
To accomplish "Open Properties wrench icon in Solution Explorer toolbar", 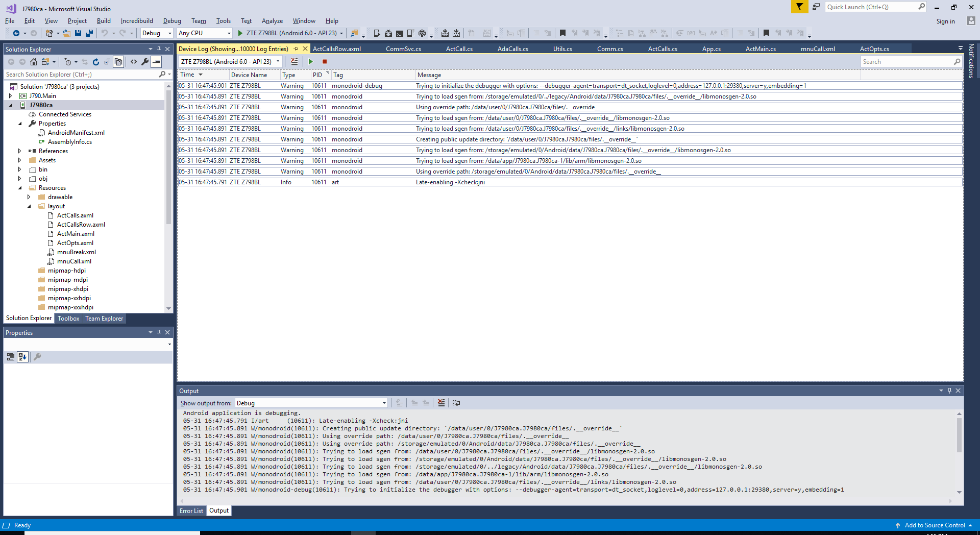I will (145, 62).
